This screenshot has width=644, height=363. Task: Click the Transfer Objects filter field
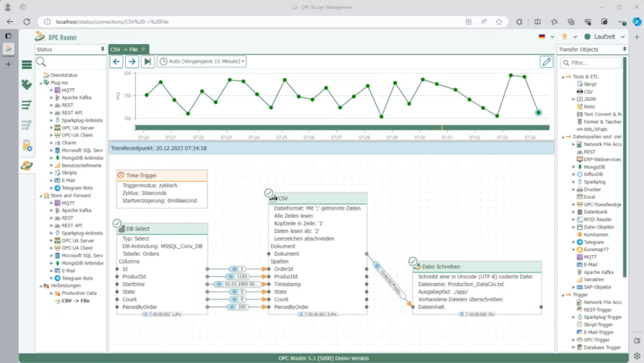[x=591, y=63]
